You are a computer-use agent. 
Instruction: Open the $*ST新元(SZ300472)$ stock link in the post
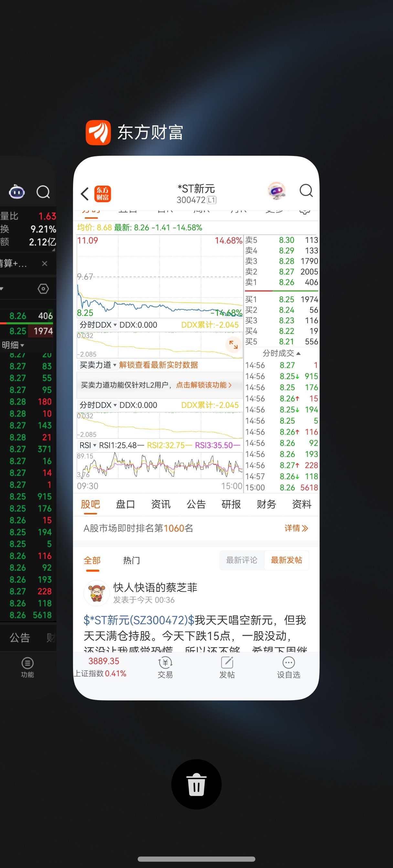[x=139, y=620]
